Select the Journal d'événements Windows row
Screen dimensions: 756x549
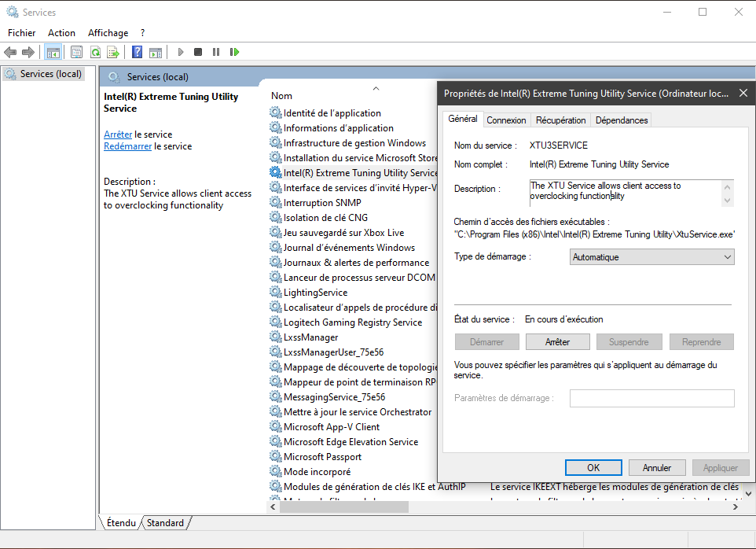pos(349,248)
